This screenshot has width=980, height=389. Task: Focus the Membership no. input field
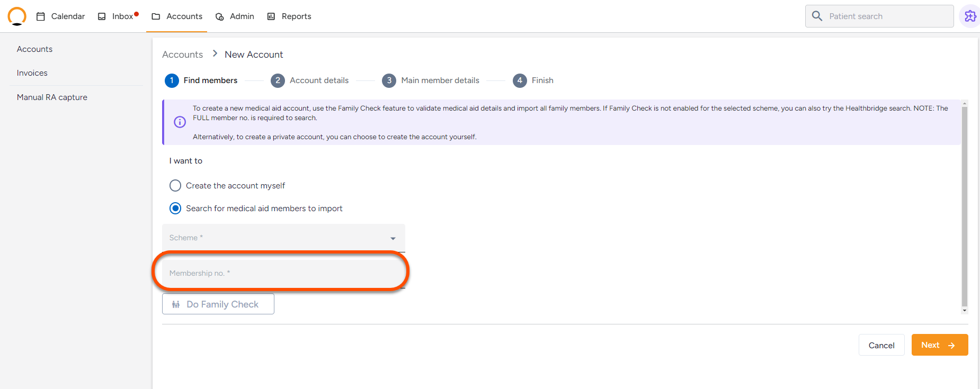point(283,274)
